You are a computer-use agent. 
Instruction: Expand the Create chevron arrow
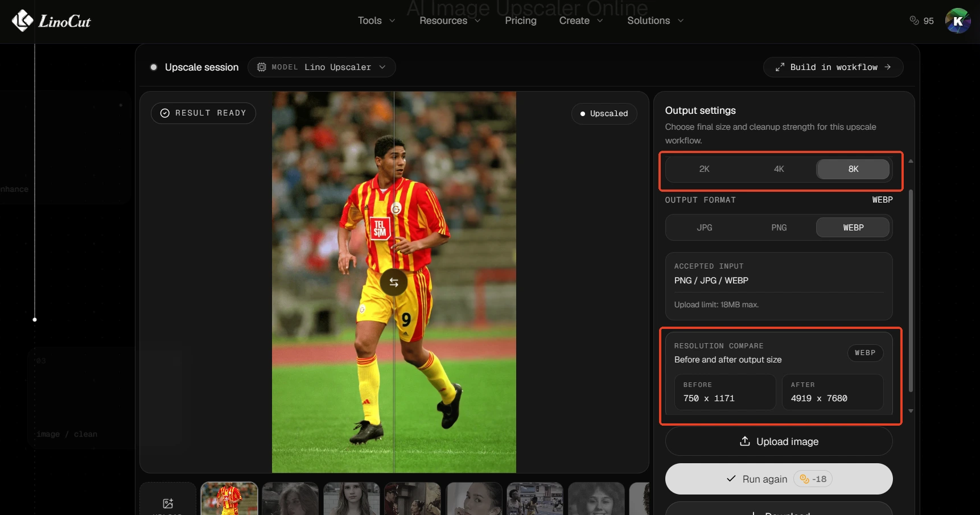coord(600,20)
